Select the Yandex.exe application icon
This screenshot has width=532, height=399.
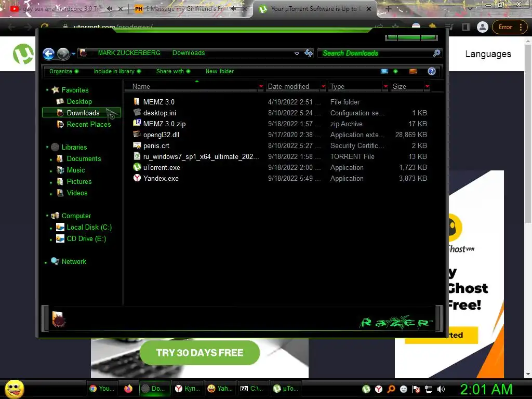click(x=137, y=178)
